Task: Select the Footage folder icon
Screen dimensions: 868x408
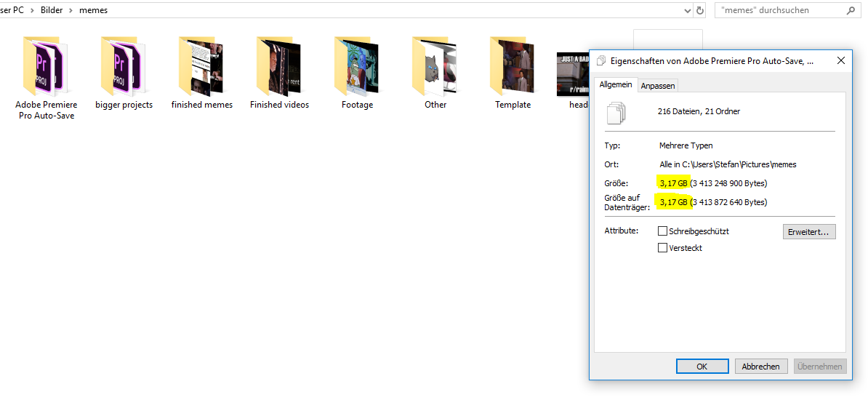Action: click(356, 66)
